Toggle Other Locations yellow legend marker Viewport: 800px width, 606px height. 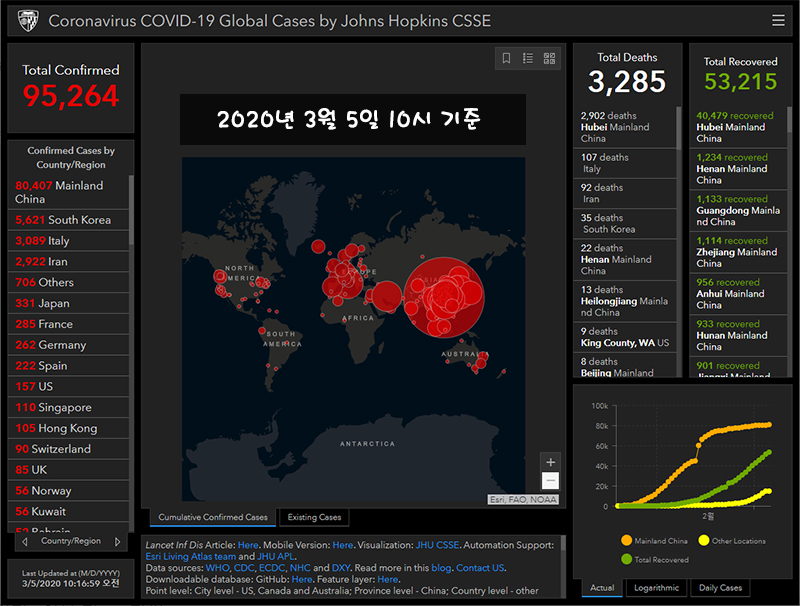pyautogui.click(x=704, y=540)
